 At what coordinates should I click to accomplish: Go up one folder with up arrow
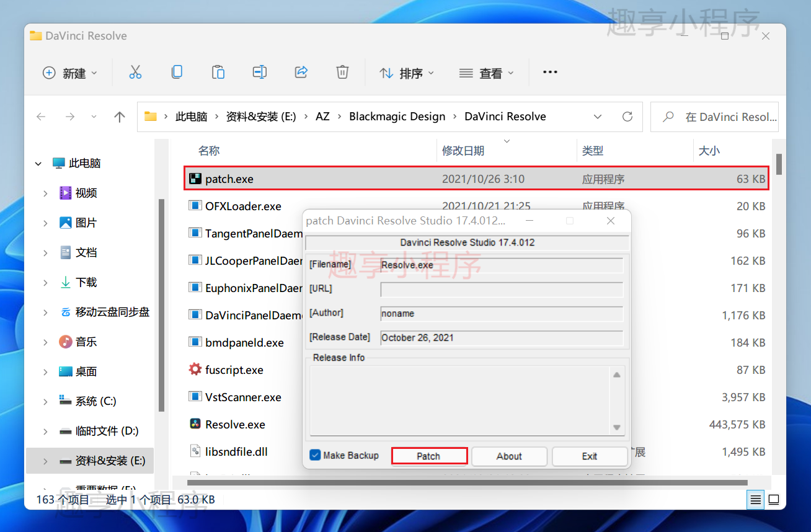[x=120, y=117]
